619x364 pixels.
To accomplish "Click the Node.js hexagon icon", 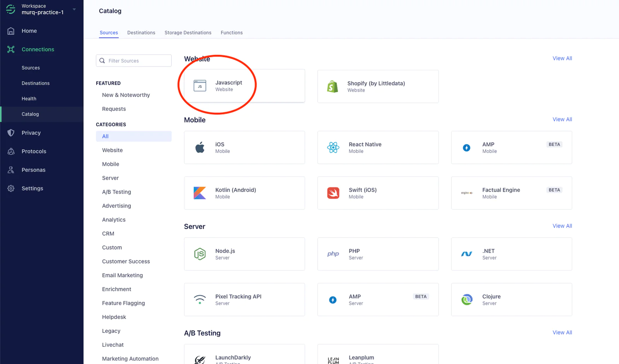I will 200,254.
